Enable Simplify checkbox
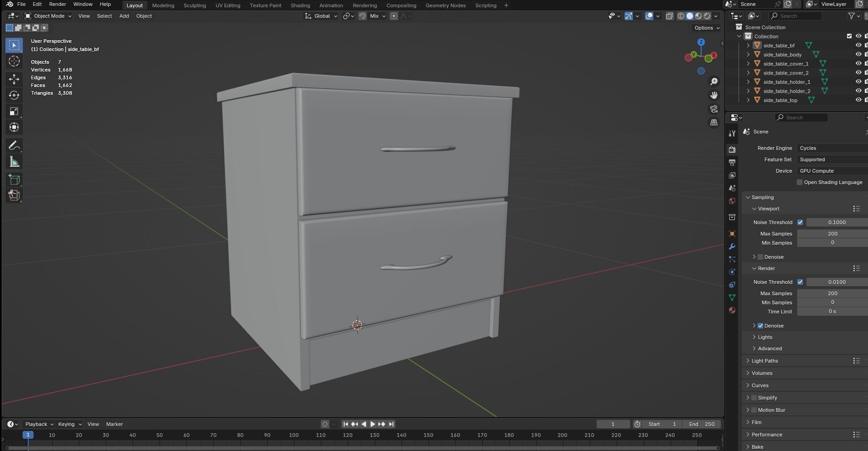 click(x=754, y=398)
